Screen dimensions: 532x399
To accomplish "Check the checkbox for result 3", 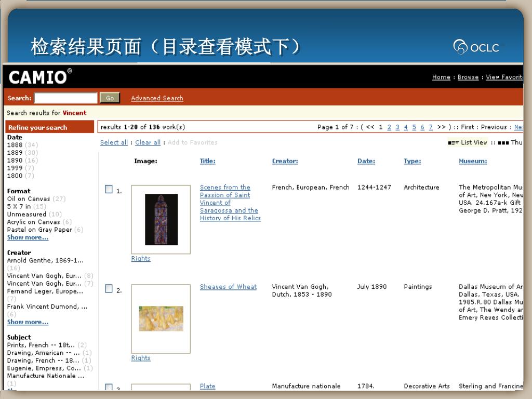I will tap(109, 387).
